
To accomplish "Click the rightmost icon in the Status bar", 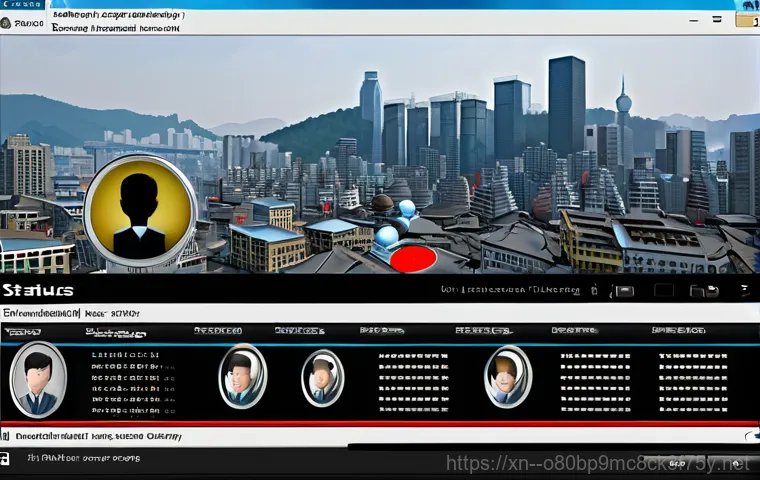I will [744, 291].
